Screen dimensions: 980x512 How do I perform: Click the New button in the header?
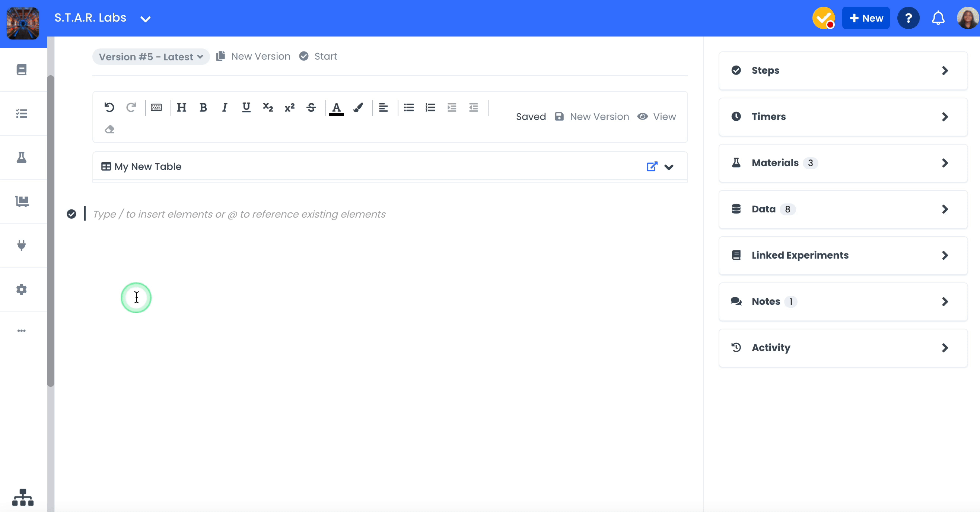pyautogui.click(x=865, y=18)
